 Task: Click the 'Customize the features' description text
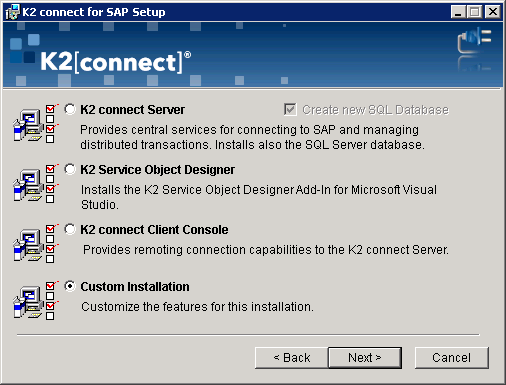click(x=197, y=307)
